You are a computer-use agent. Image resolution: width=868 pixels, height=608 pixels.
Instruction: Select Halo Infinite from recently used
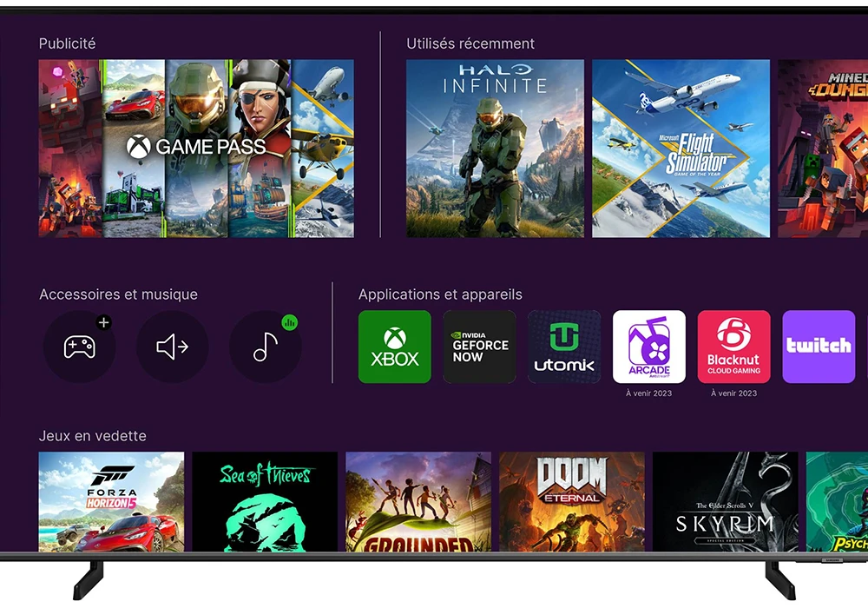click(x=495, y=149)
